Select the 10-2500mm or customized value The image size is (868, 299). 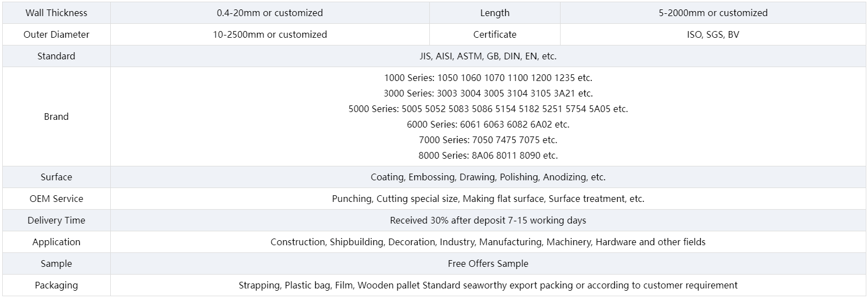tap(270, 34)
